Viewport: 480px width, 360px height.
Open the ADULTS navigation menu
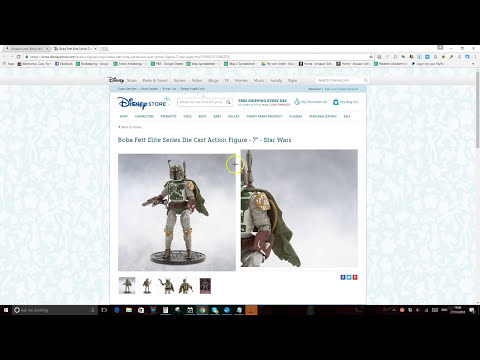click(x=233, y=116)
